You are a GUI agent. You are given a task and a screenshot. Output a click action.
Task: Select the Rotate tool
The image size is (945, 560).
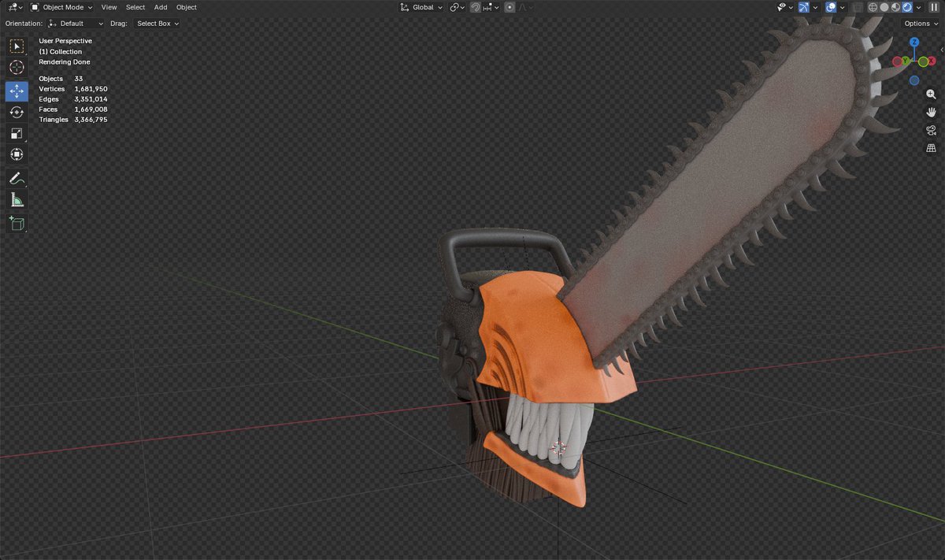(17, 112)
